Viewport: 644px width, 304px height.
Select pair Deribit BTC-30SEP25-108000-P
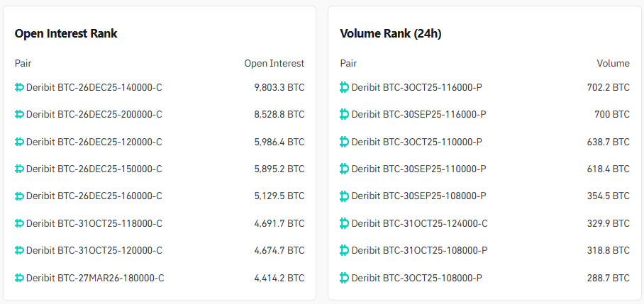419,196
